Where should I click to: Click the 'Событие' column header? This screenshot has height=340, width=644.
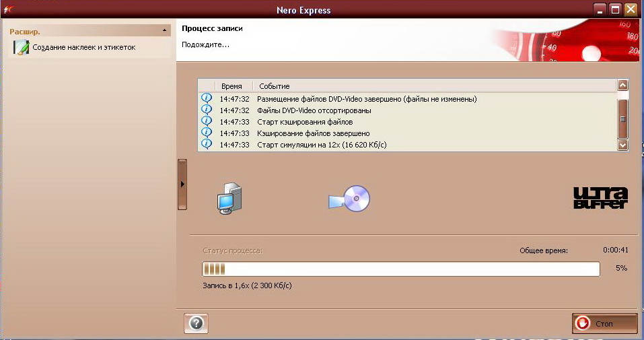[x=274, y=86]
